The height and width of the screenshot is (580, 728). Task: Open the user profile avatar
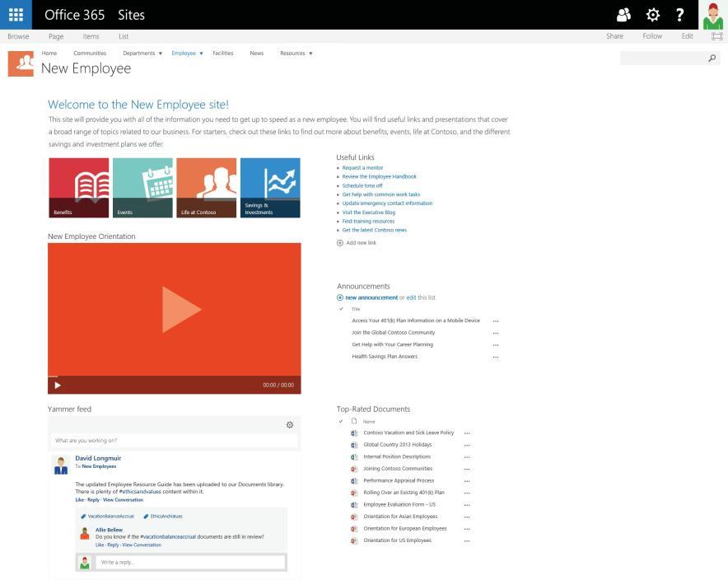pos(712,15)
